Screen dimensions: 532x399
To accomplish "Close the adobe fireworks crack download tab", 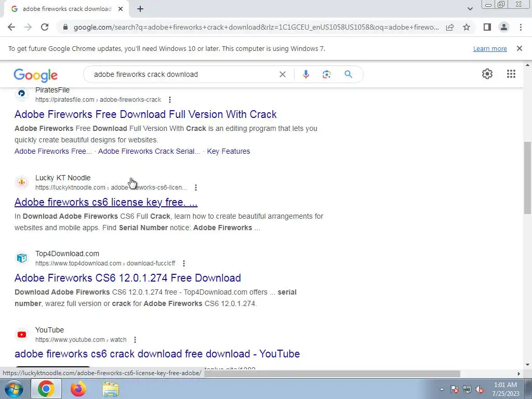I will click(x=121, y=9).
